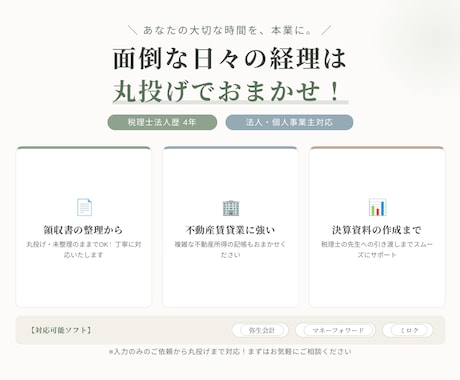Click the あなたの大切な時間を、本業に。 tagline
This screenshot has width=460, height=380.
point(228,30)
